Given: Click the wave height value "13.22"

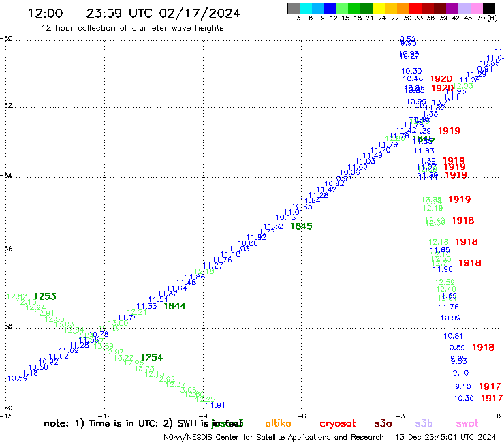Looking at the screenshot, I should (x=123, y=357).
